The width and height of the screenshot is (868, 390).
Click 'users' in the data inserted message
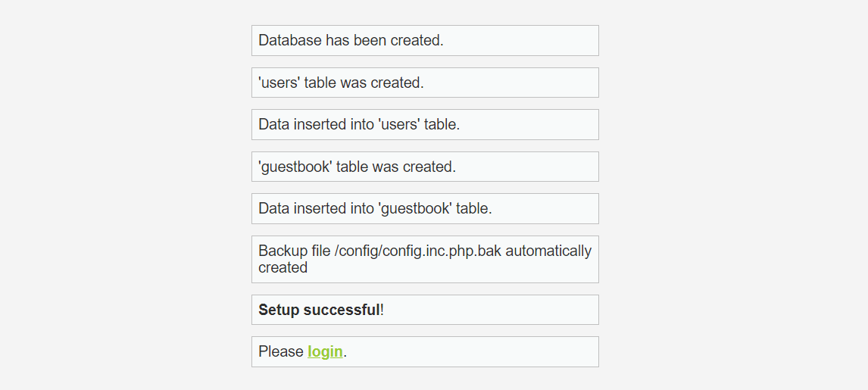click(x=398, y=125)
